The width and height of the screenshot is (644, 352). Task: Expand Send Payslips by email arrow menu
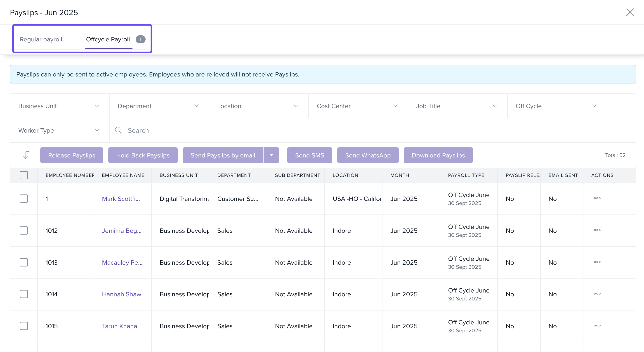click(x=271, y=155)
